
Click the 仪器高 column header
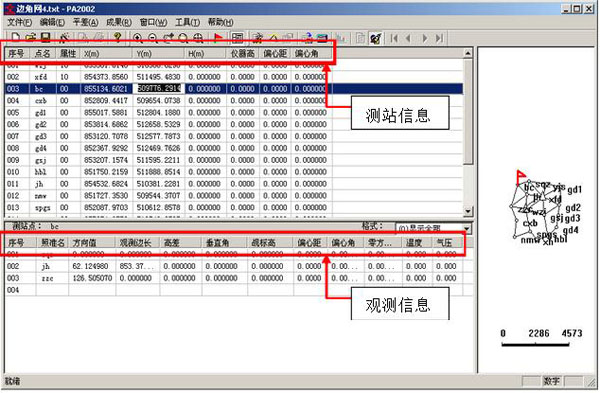243,54
